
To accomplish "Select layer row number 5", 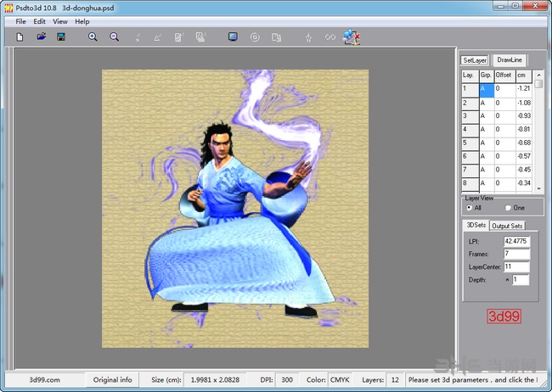I will point(470,143).
